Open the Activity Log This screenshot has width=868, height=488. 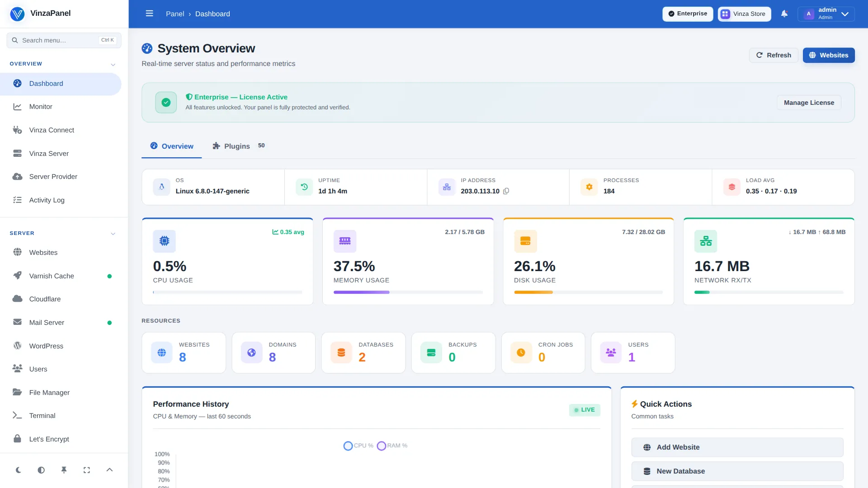click(x=61, y=200)
